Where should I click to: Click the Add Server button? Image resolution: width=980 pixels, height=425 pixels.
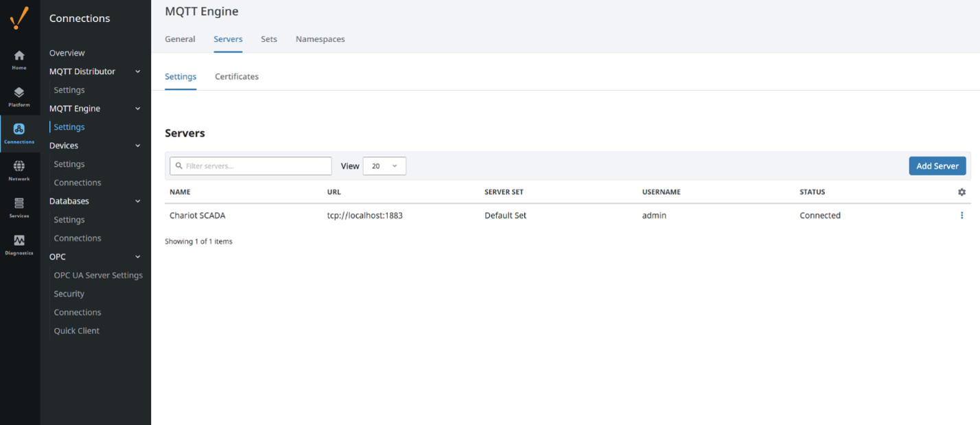click(937, 166)
